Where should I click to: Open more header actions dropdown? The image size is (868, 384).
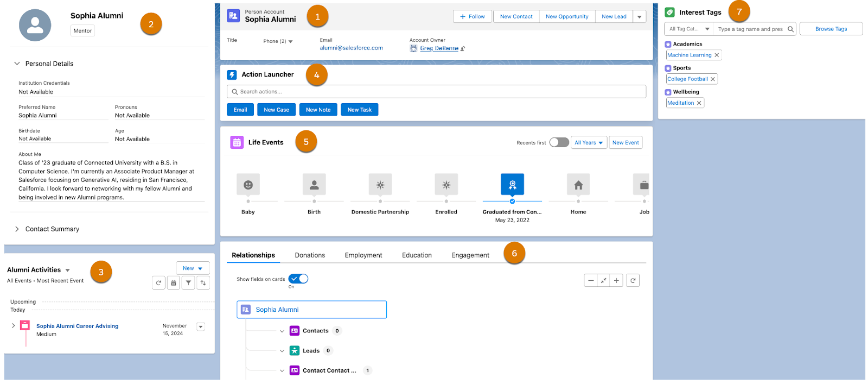[x=640, y=17]
